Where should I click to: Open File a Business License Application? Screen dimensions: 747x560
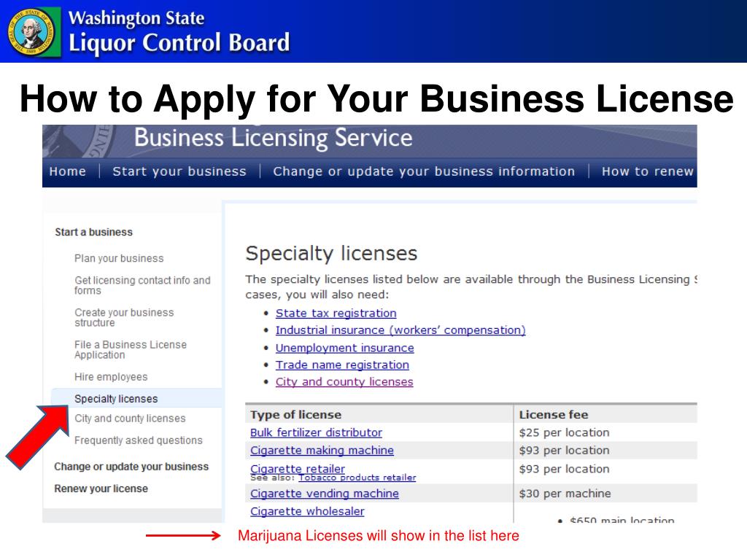tap(130, 349)
